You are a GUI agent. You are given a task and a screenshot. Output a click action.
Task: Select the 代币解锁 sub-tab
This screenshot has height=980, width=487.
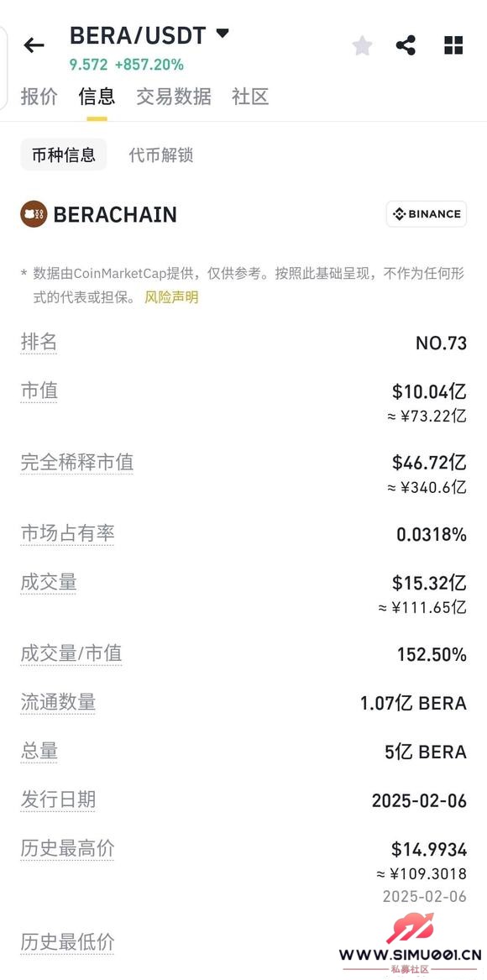[160, 155]
